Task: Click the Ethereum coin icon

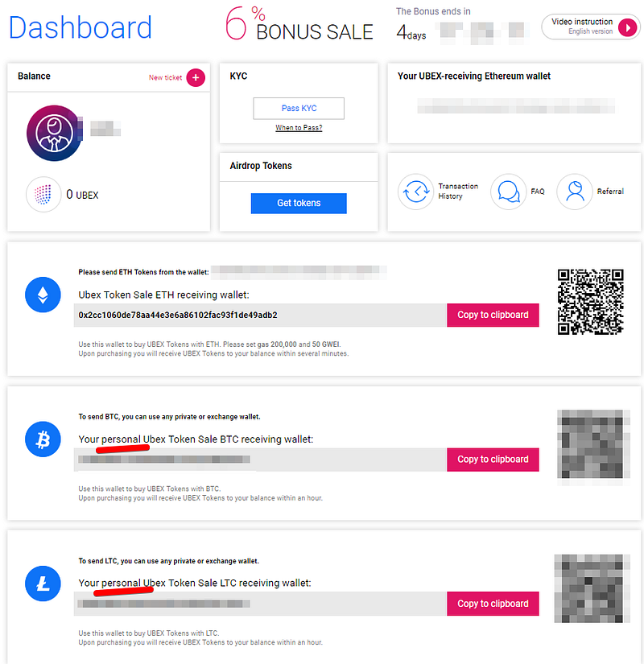Action: (x=43, y=295)
